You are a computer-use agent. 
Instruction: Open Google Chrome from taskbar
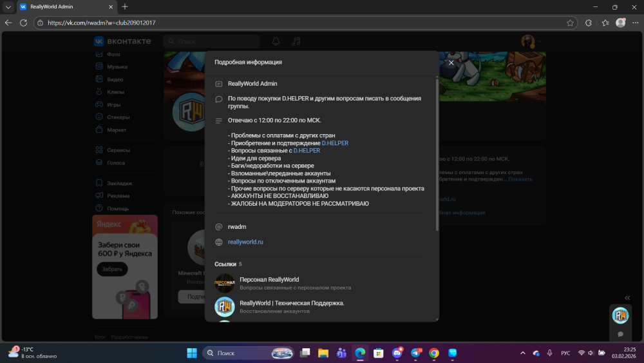[x=434, y=353]
